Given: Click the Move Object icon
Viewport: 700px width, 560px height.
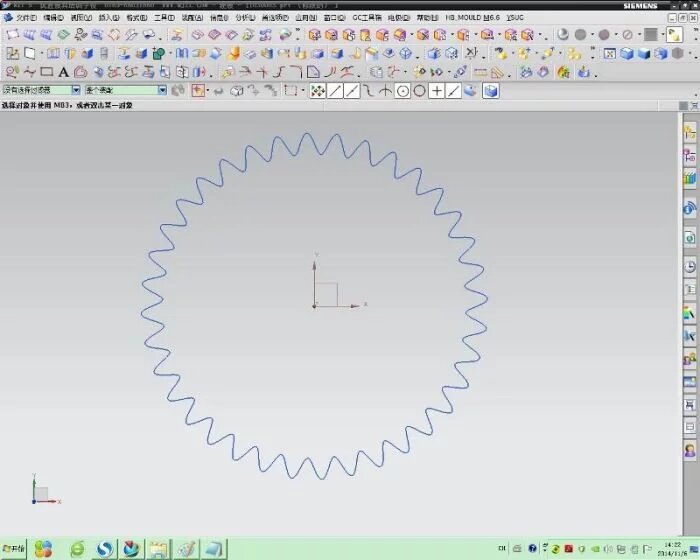Looking at the screenshot, I should coord(461,72).
